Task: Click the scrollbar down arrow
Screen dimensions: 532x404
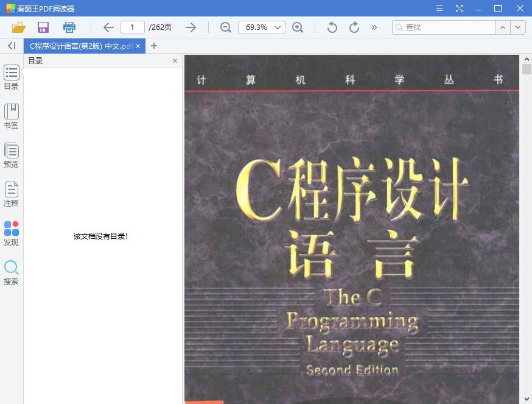Action: pyautogui.click(x=527, y=399)
